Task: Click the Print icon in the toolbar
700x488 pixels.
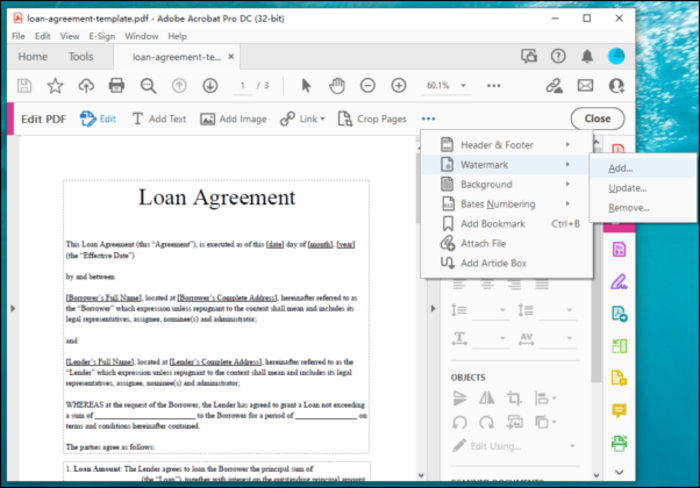Action: [x=116, y=86]
